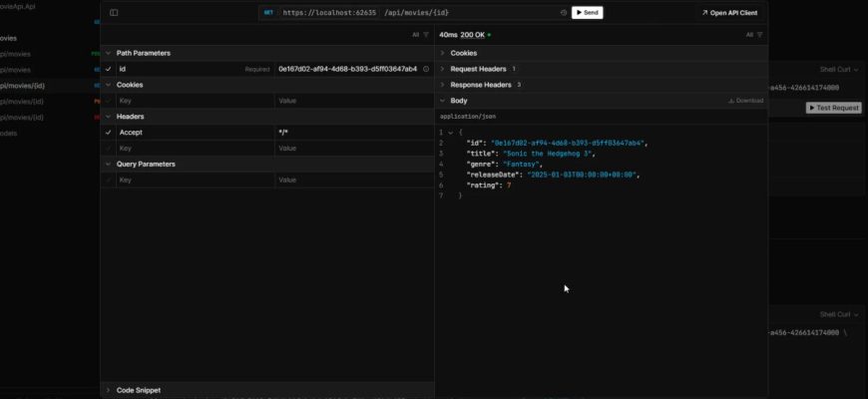Click the Cookies Value input field

(354, 101)
